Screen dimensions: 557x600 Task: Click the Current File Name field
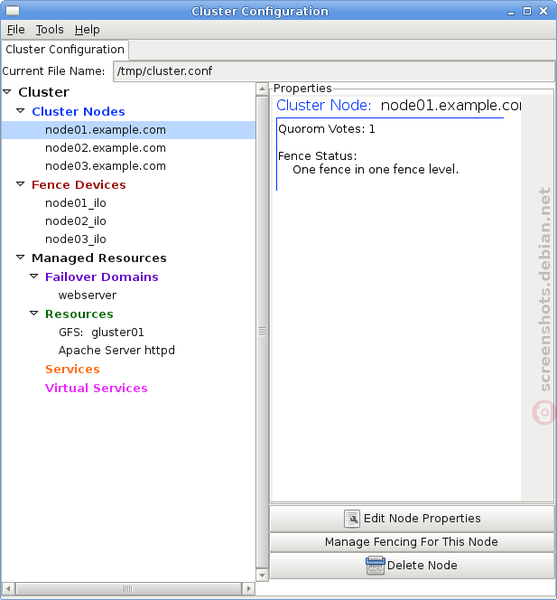tap(333, 71)
